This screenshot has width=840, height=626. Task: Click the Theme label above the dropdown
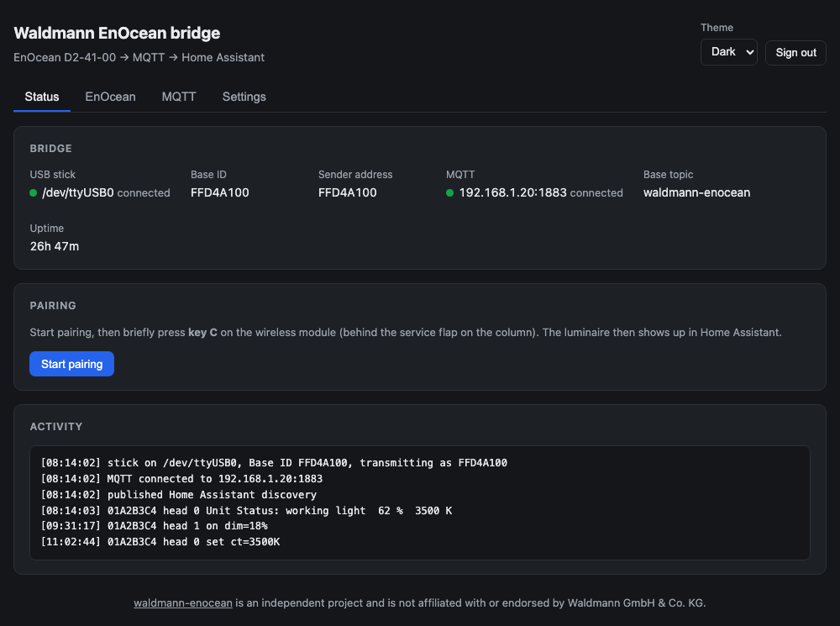click(717, 28)
